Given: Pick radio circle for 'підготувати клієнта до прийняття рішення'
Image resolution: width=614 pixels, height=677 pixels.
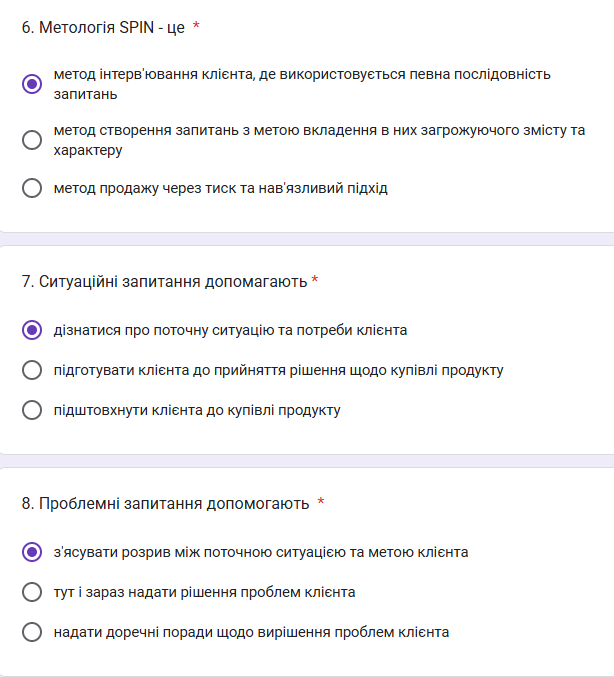Looking at the screenshot, I should pos(32,370).
